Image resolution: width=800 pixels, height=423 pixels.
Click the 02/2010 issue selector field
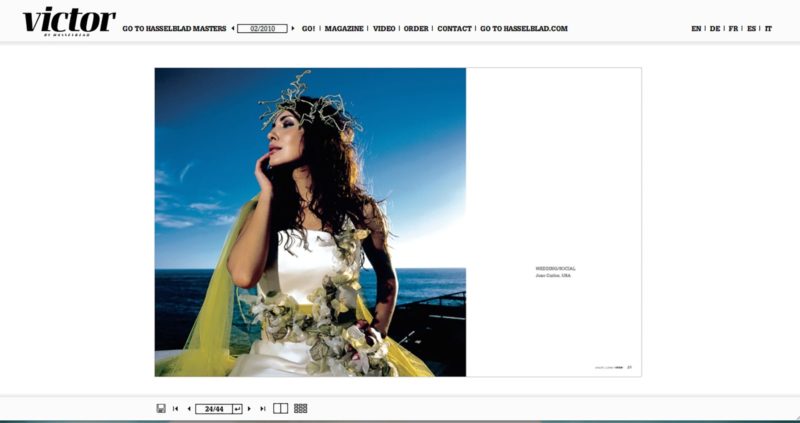(262, 29)
